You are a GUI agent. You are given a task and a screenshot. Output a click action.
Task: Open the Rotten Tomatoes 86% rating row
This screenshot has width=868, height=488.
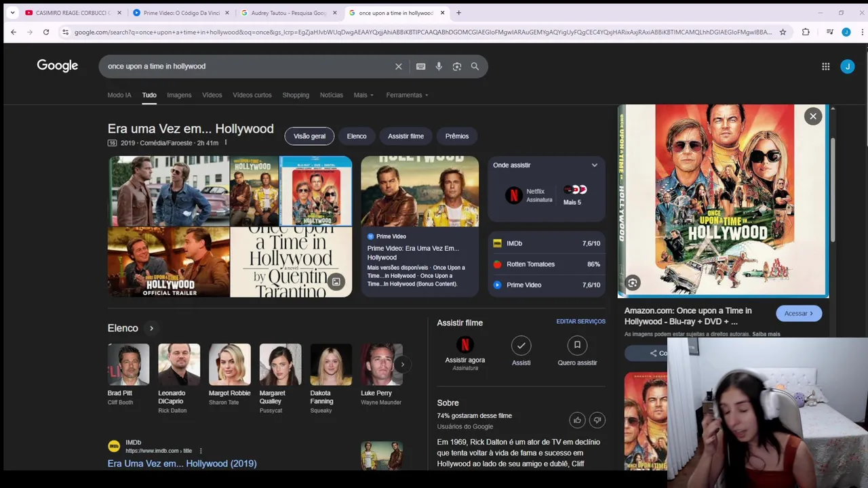(x=547, y=264)
